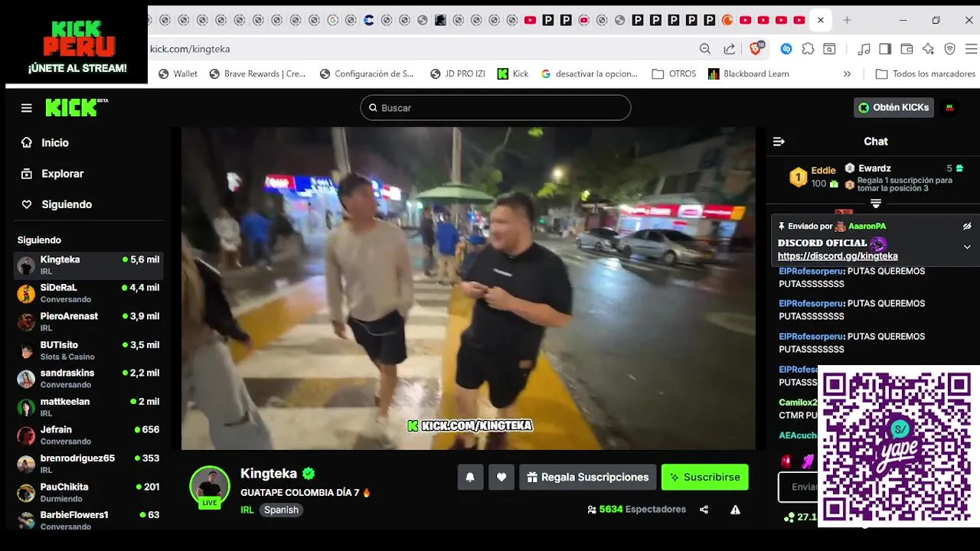Click Kingteka's live profile avatar
The image size is (980, 551).
click(x=209, y=486)
